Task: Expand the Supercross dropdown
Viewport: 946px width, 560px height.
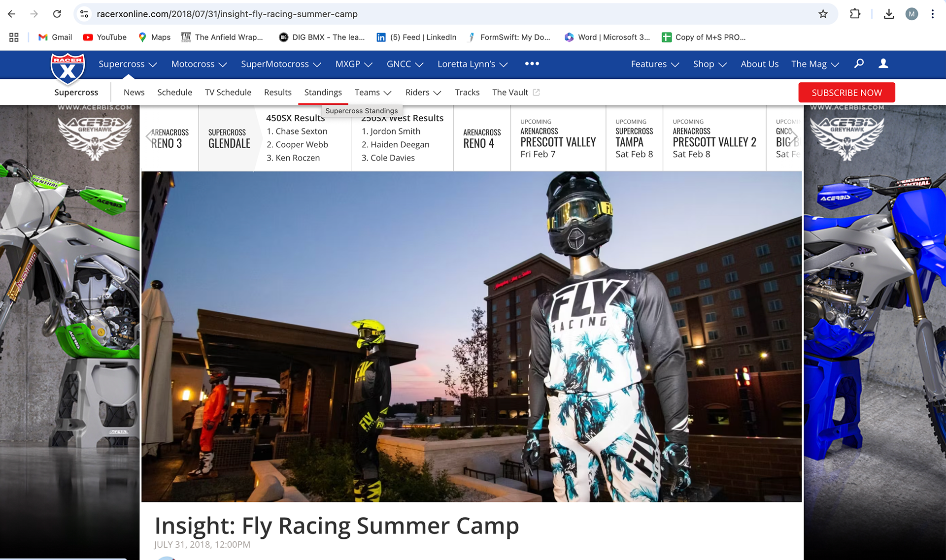Action: coord(128,64)
